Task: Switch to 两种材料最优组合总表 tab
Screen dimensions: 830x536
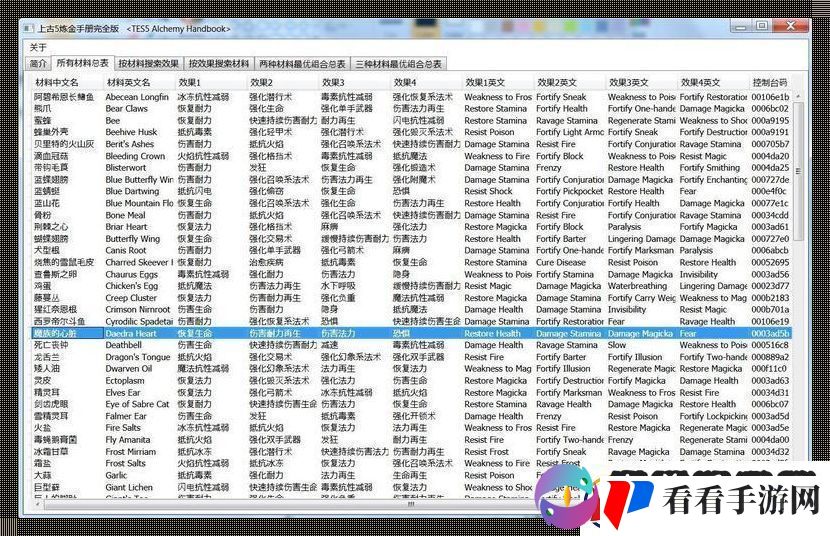Action: pyautogui.click(x=302, y=64)
